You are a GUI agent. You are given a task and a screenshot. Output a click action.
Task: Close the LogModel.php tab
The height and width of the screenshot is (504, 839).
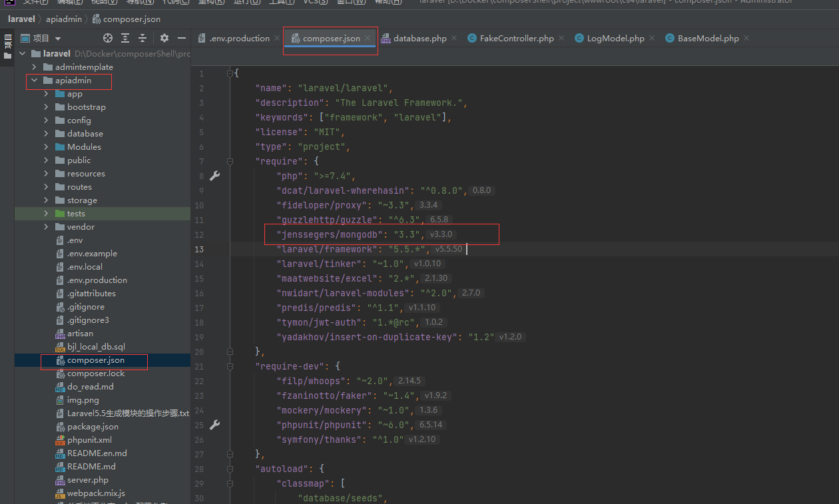tap(652, 39)
